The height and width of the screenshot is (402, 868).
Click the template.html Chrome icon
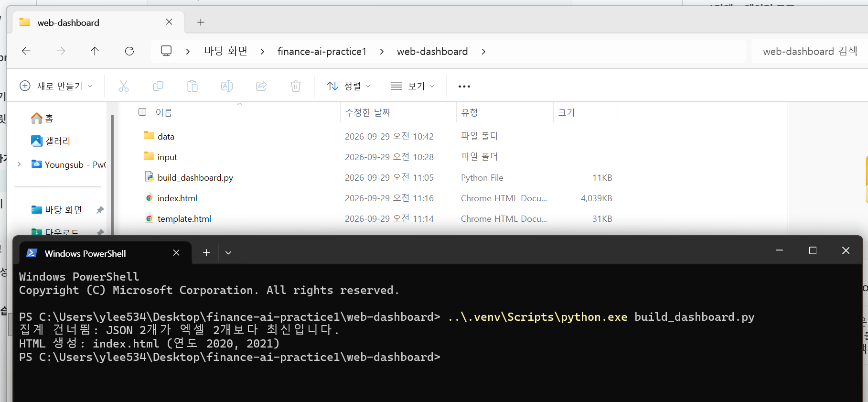[x=149, y=218]
